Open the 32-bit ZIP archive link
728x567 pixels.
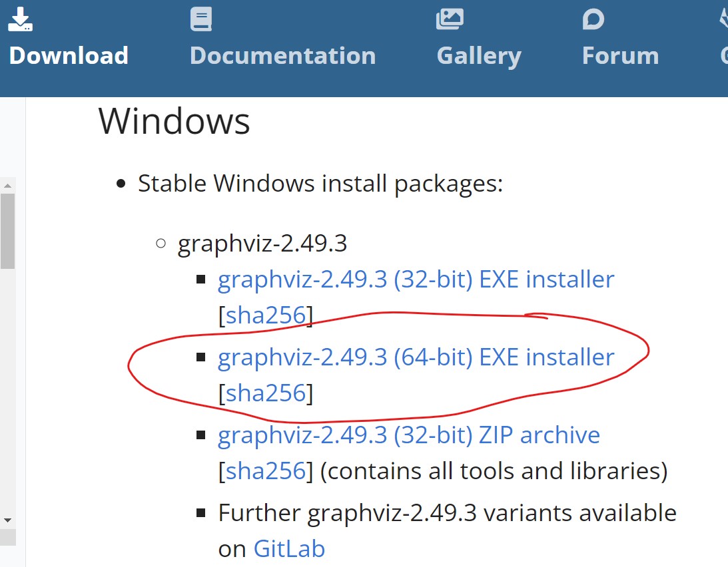pyautogui.click(x=408, y=435)
